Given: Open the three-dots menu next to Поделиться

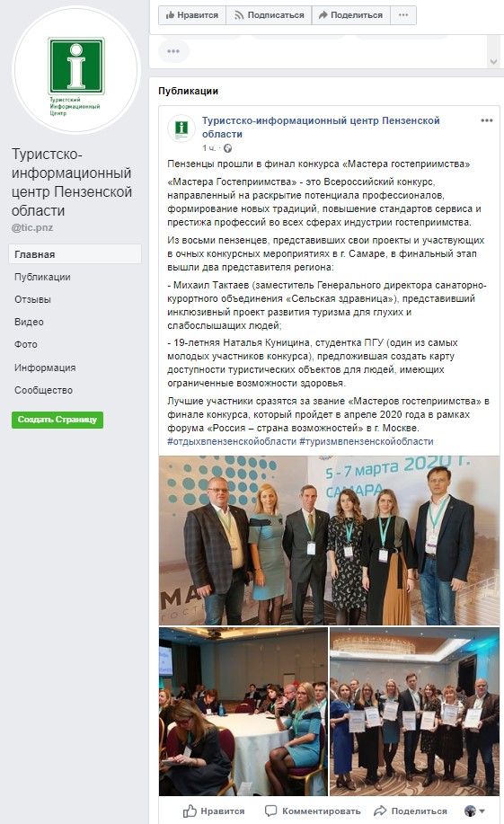Looking at the screenshot, I should click(403, 15).
